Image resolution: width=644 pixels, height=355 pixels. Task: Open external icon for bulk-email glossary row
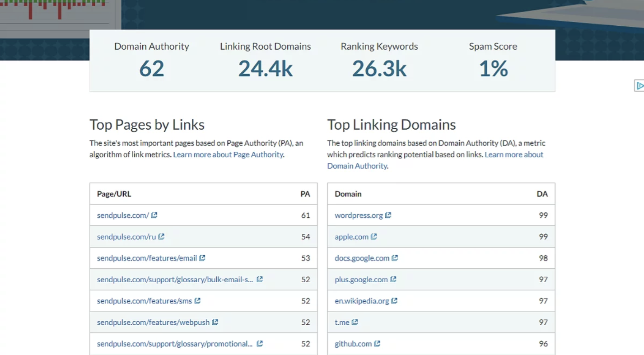tap(260, 280)
